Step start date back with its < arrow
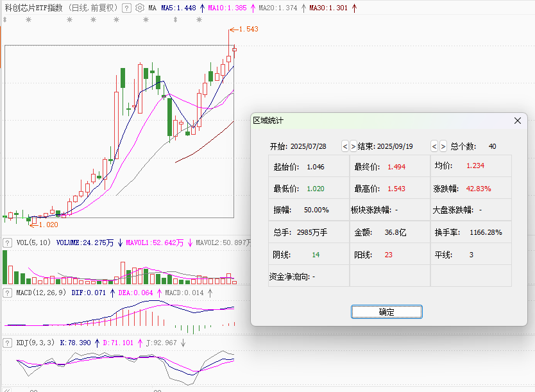 pos(345,146)
